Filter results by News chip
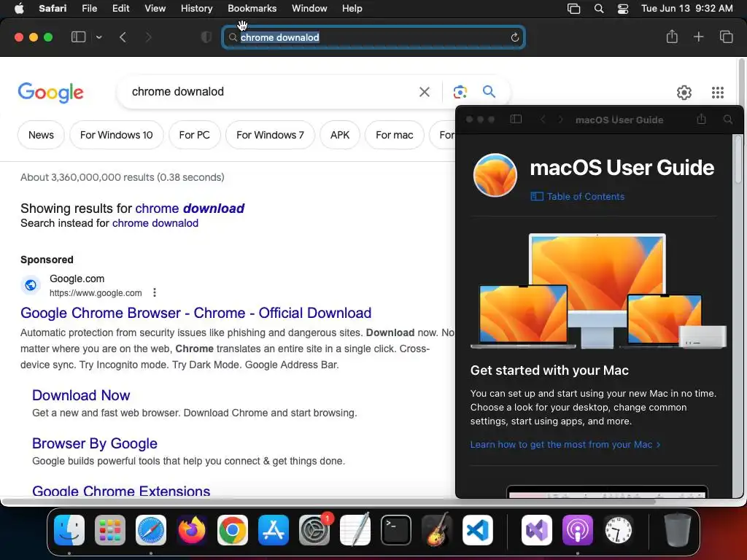This screenshot has height=560, width=747. pyautogui.click(x=41, y=135)
